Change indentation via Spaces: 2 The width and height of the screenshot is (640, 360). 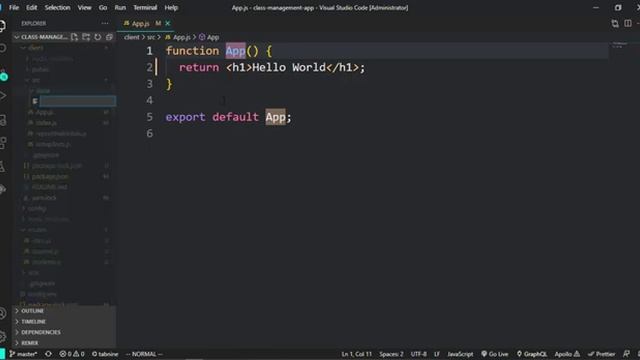click(x=391, y=354)
